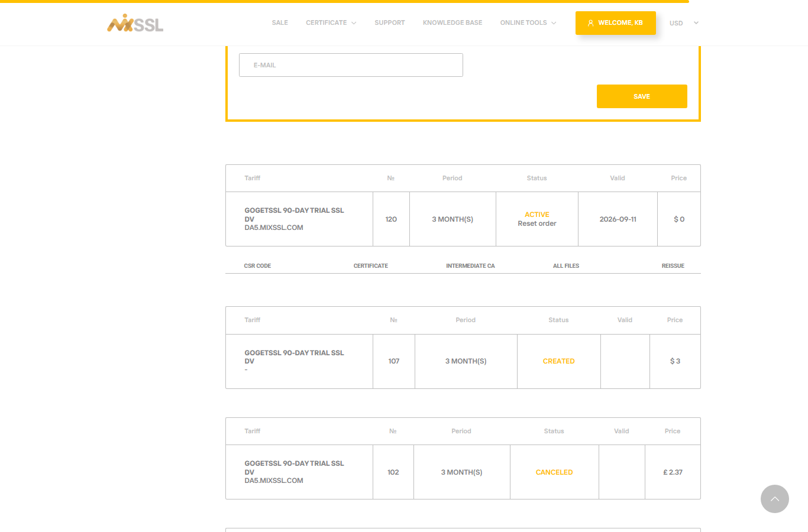Click the £ 2.37 price cell

[x=673, y=472]
